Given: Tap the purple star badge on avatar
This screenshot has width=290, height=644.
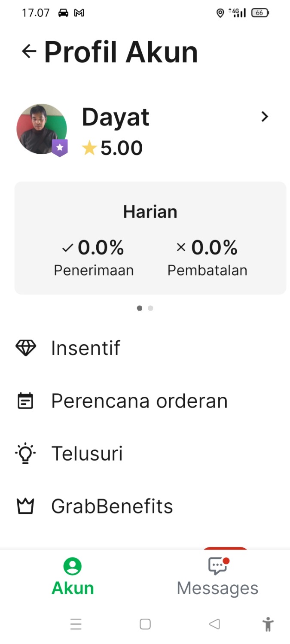Looking at the screenshot, I should tap(60, 148).
